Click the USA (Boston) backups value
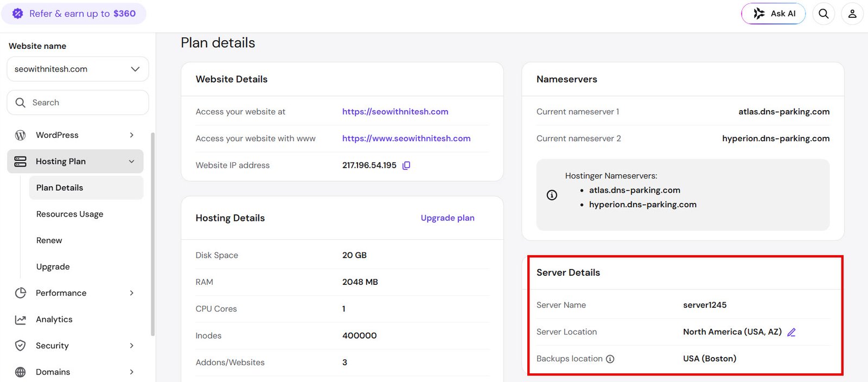 tap(710, 359)
